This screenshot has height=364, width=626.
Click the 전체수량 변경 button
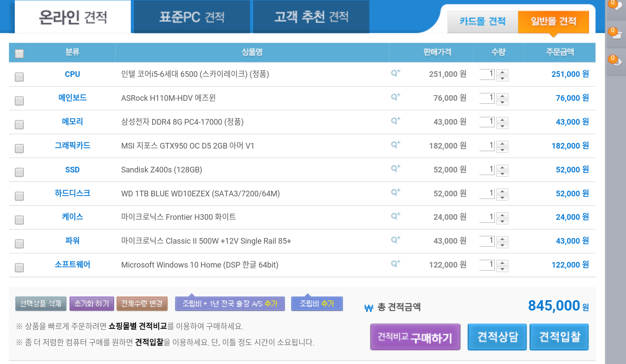tap(142, 304)
